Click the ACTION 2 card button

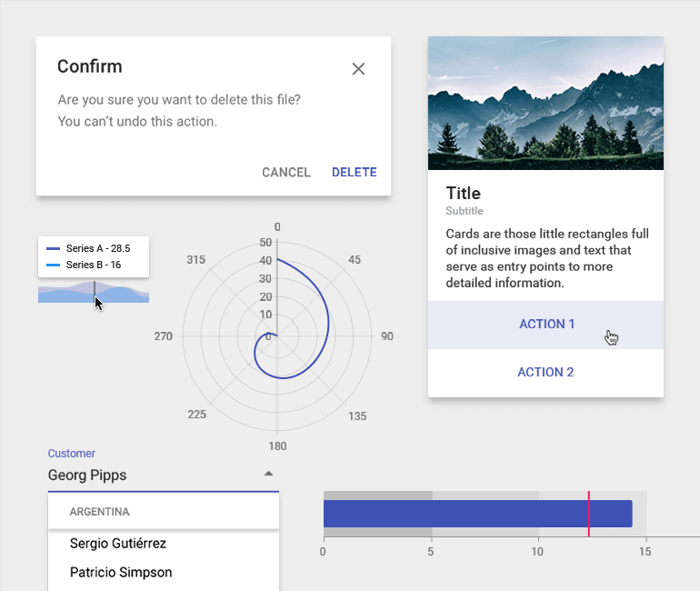pos(545,372)
